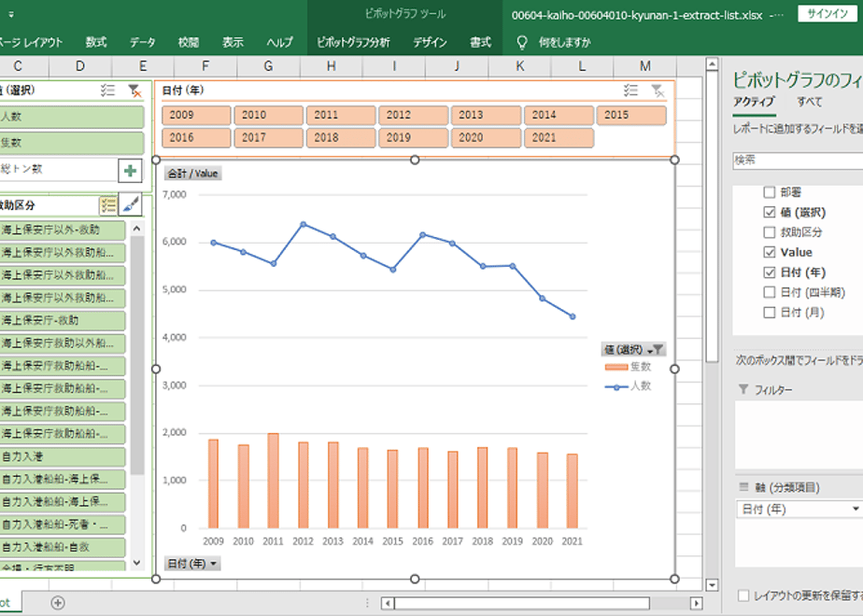
Task: Click the 隻数 legend entry
Action: (628, 366)
